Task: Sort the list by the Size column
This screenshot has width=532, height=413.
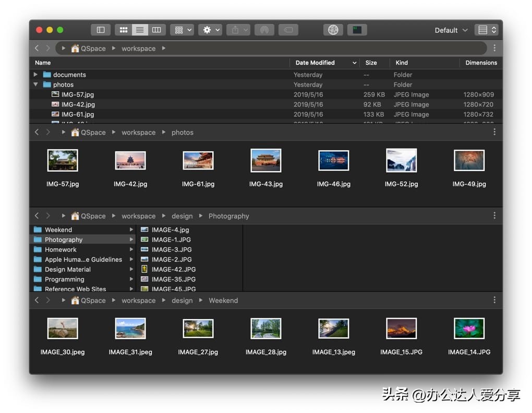Action: [371, 63]
